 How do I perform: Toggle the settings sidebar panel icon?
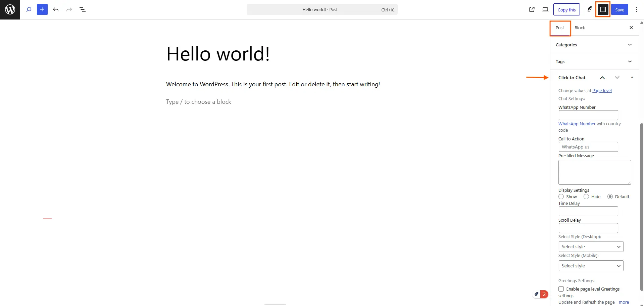(603, 10)
